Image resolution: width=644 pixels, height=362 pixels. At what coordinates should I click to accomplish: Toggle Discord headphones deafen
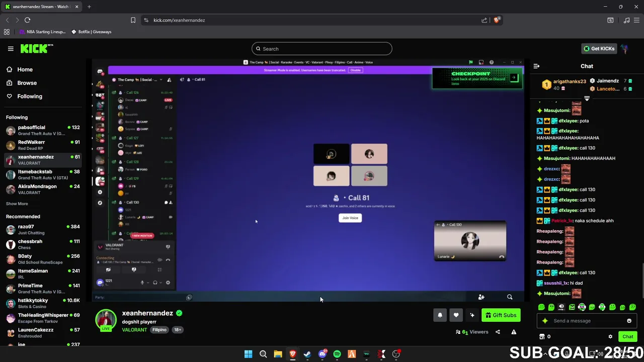[x=155, y=283]
